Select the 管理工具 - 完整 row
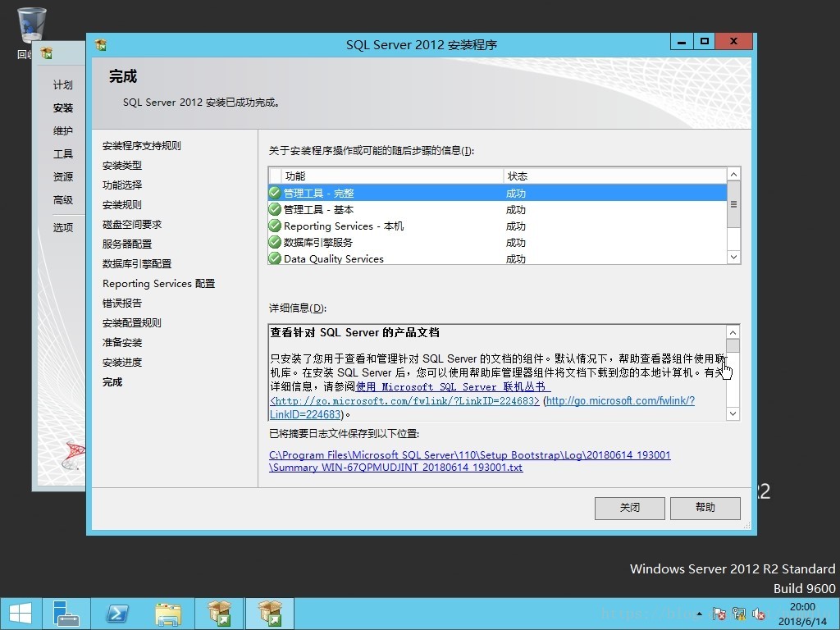 [x=498, y=193]
